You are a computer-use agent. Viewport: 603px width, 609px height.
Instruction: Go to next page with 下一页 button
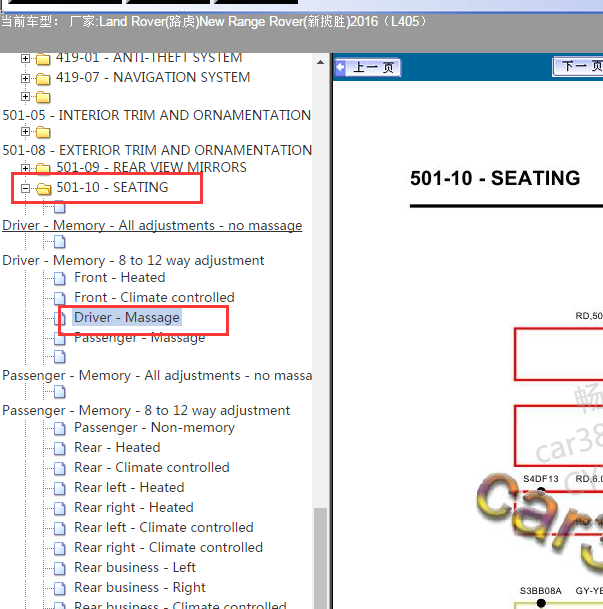578,66
